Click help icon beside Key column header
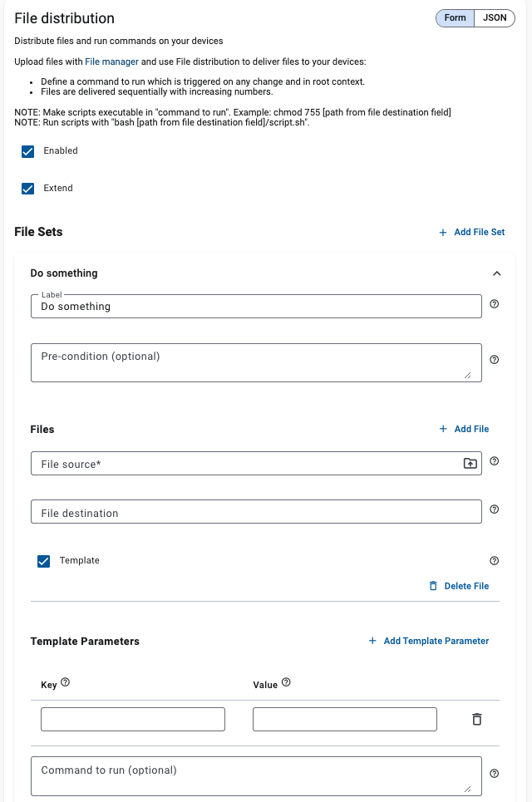This screenshot has width=532, height=802. click(66, 683)
